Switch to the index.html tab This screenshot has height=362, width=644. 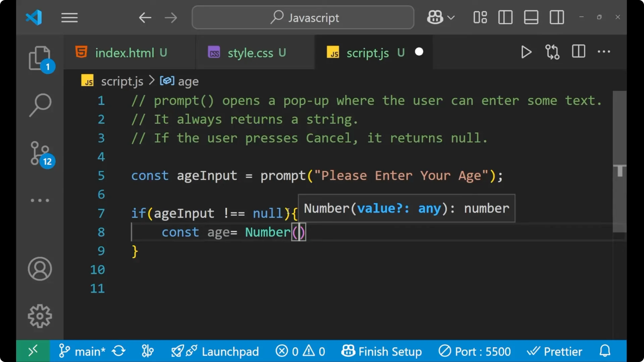click(124, 52)
